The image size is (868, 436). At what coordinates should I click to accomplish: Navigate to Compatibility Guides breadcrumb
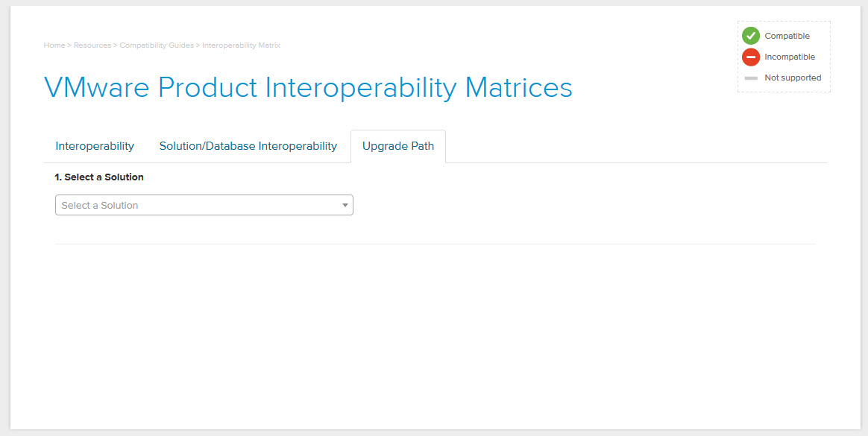click(x=157, y=45)
